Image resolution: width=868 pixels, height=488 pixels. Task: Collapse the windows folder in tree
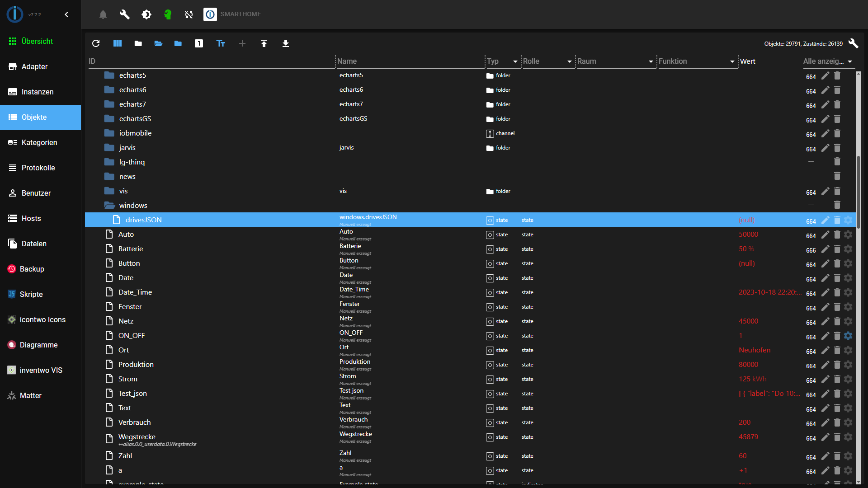(109, 206)
